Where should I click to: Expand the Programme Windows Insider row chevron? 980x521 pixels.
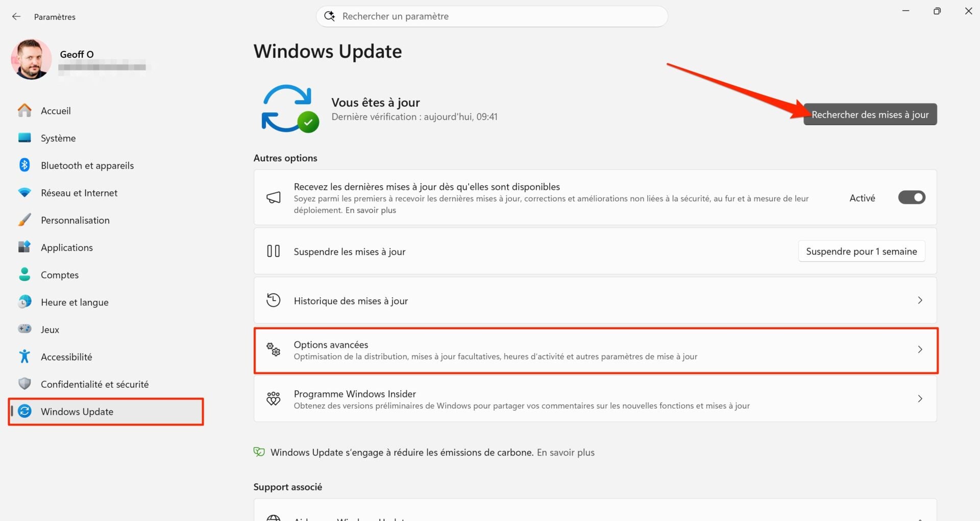pos(920,399)
